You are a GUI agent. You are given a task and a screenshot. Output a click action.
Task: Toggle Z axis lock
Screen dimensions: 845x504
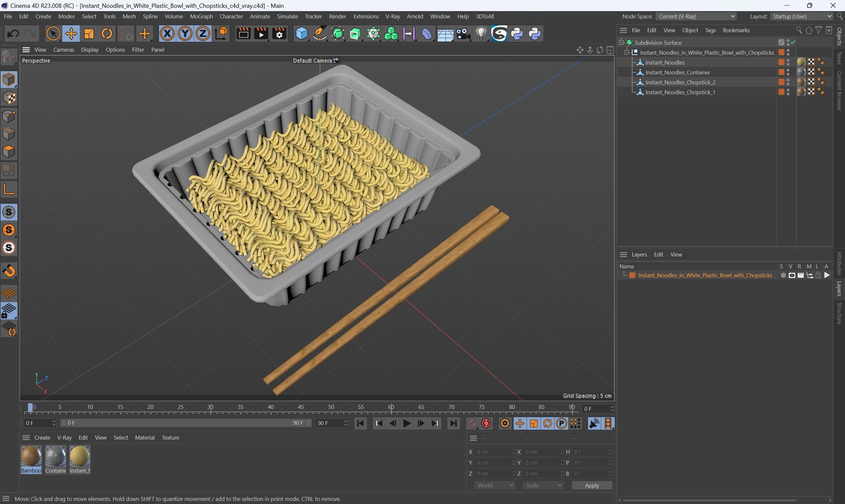203,34
